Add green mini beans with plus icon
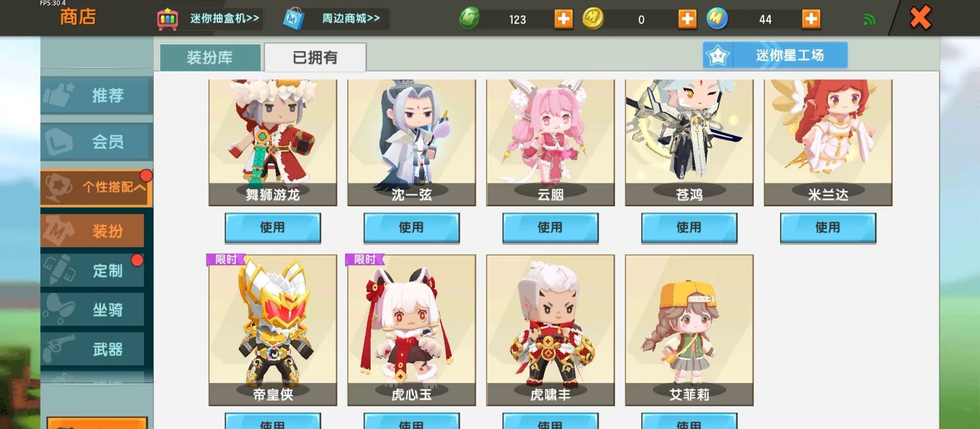Screen dimensions: 980x429 563,19
